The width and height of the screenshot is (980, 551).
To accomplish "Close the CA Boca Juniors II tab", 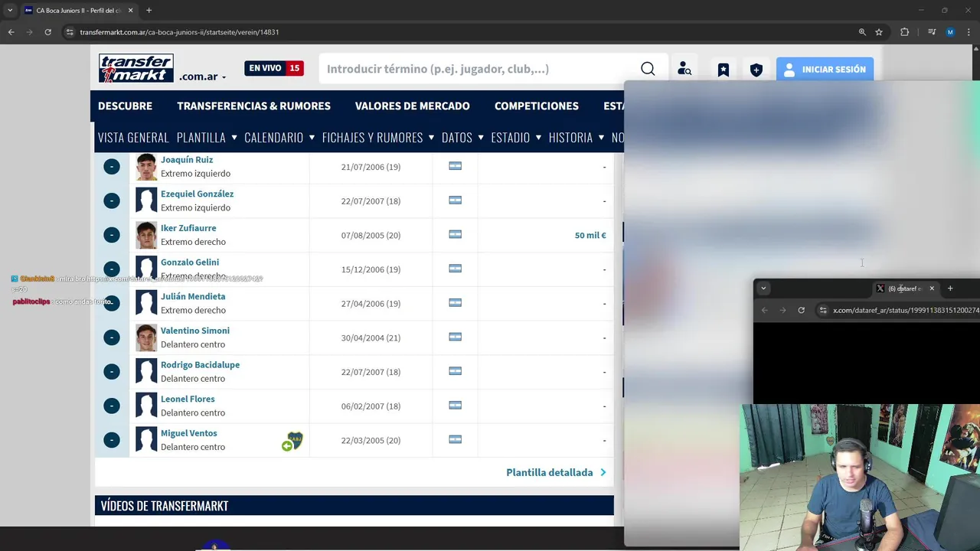I will 130,11.
